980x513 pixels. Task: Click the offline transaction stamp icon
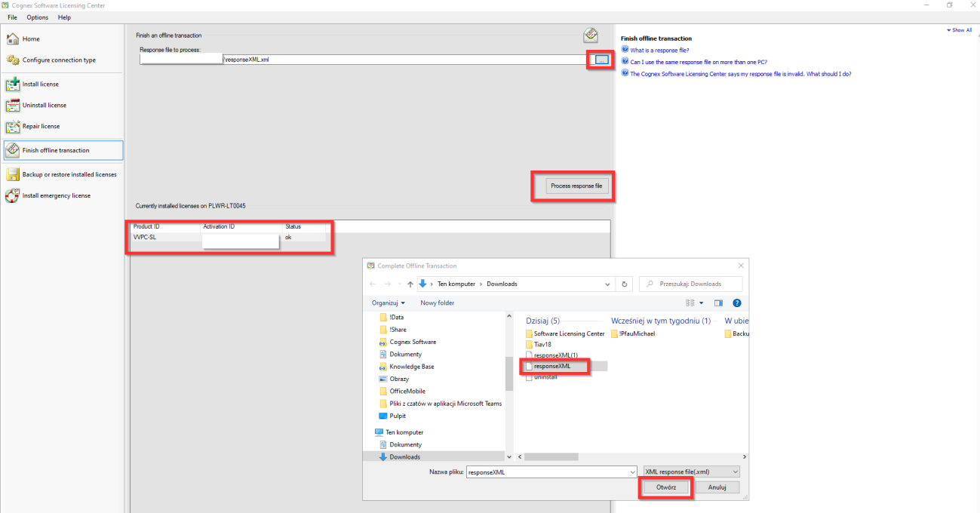[590, 34]
